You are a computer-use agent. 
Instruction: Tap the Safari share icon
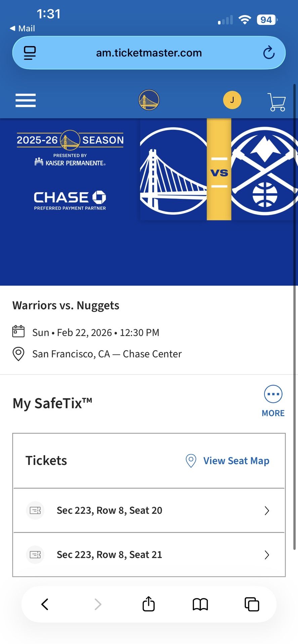coord(148,604)
